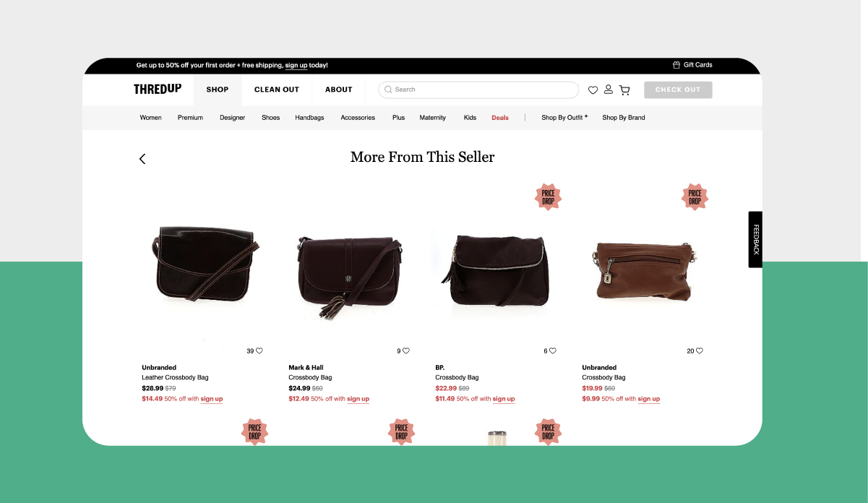Click the magnifier icon in search bar
The image size is (868, 503).
(388, 90)
